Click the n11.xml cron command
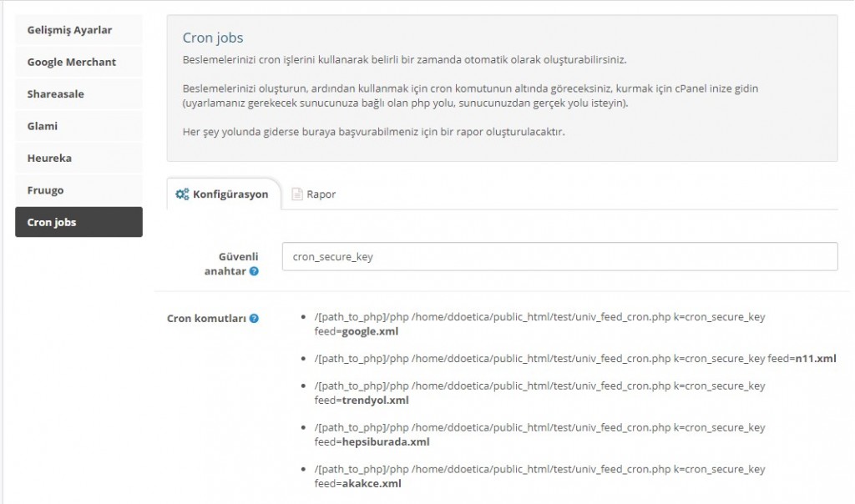This screenshot has width=855, height=504. coord(574,358)
